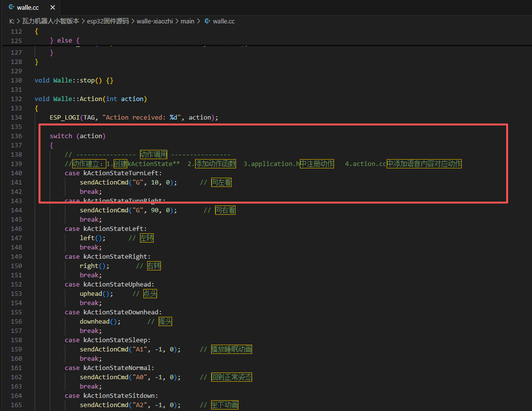Click 'case kActionStateLeft:'

tap(106, 229)
